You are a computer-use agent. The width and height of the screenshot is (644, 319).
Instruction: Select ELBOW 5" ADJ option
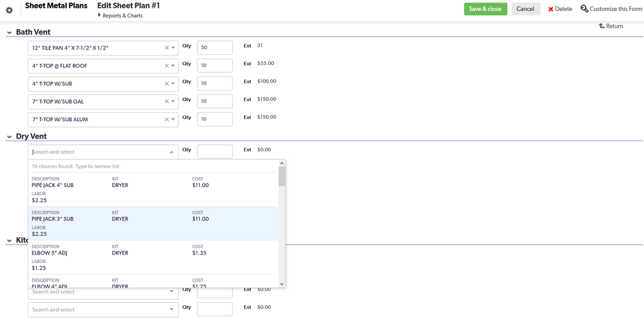[153, 257]
